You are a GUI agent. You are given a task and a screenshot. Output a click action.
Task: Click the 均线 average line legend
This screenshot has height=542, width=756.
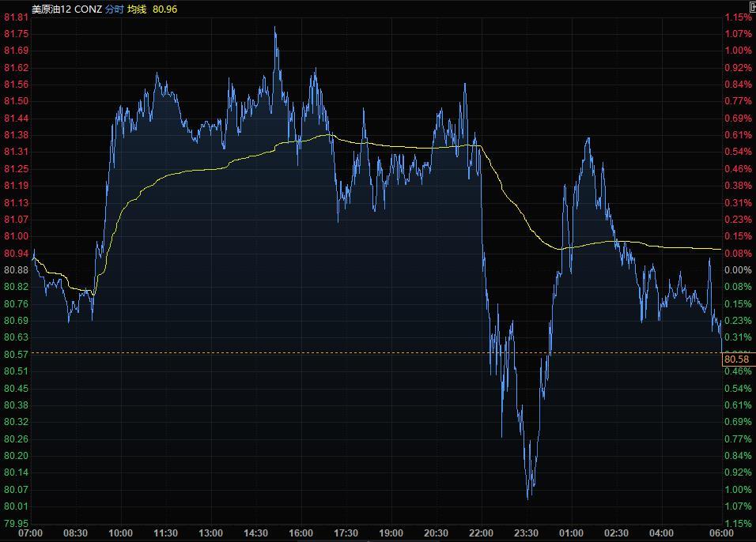[x=137, y=9]
